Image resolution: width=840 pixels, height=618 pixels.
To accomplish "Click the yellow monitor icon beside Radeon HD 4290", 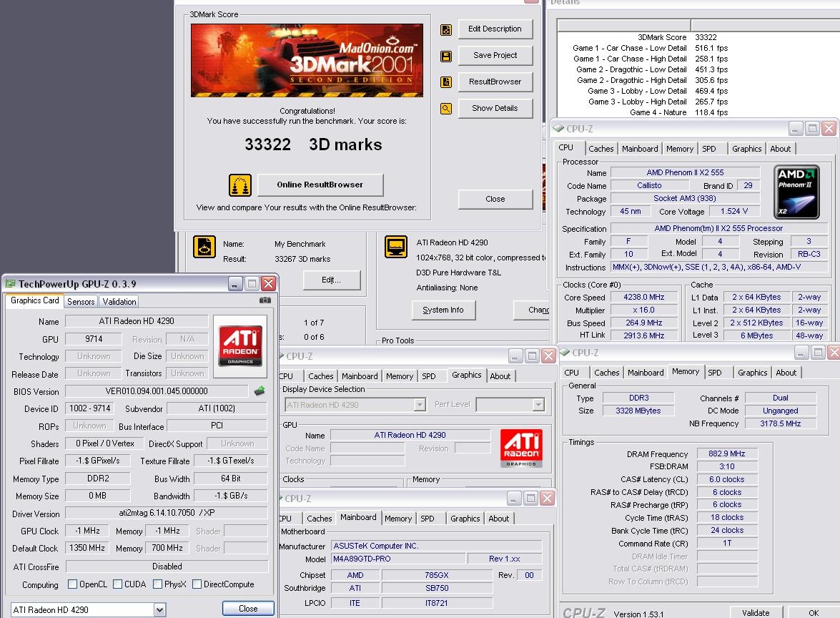I will point(396,247).
